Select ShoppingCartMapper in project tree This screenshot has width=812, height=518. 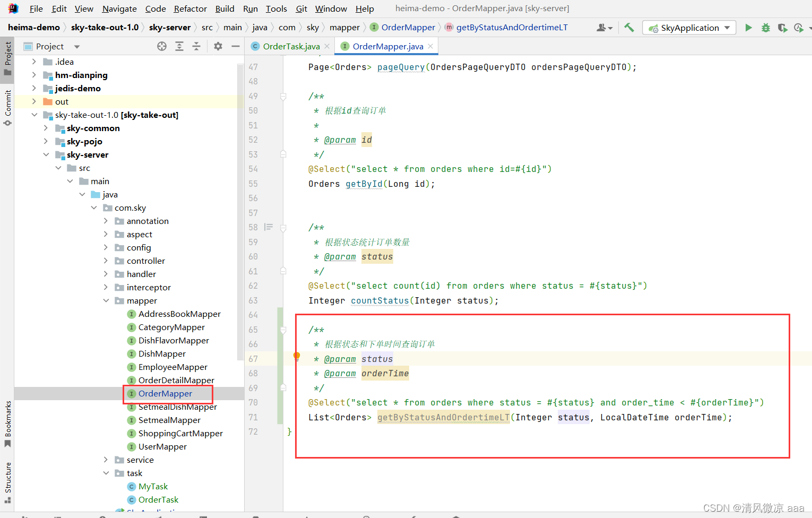[180, 433]
